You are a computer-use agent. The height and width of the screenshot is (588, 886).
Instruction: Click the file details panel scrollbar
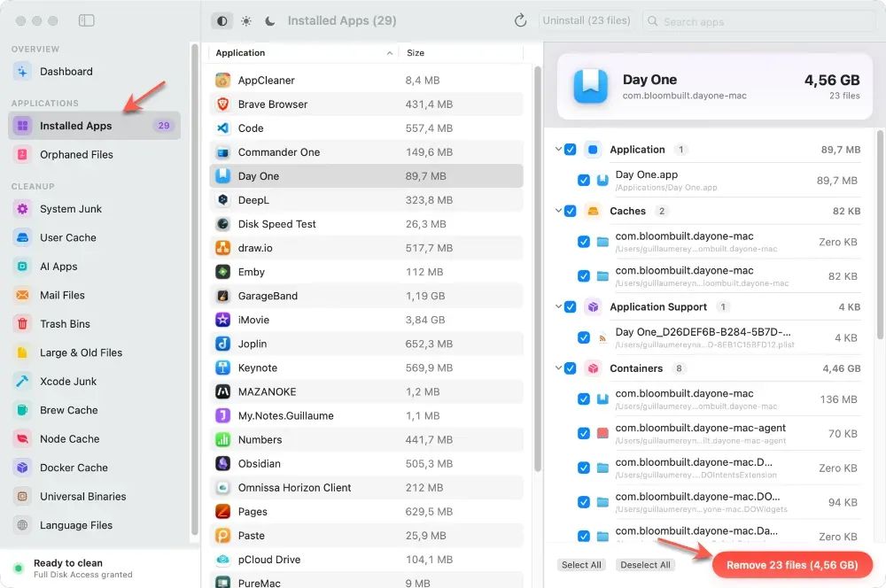pyautogui.click(x=880, y=235)
